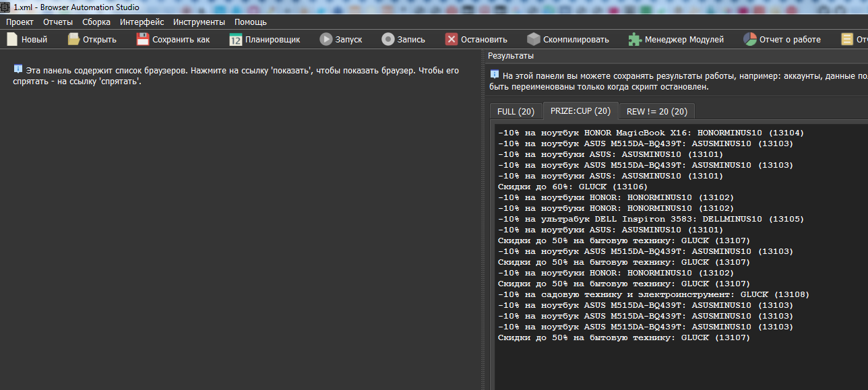Click the Скомпилировать button label
Screen dimensions: 868x390
click(x=576, y=39)
